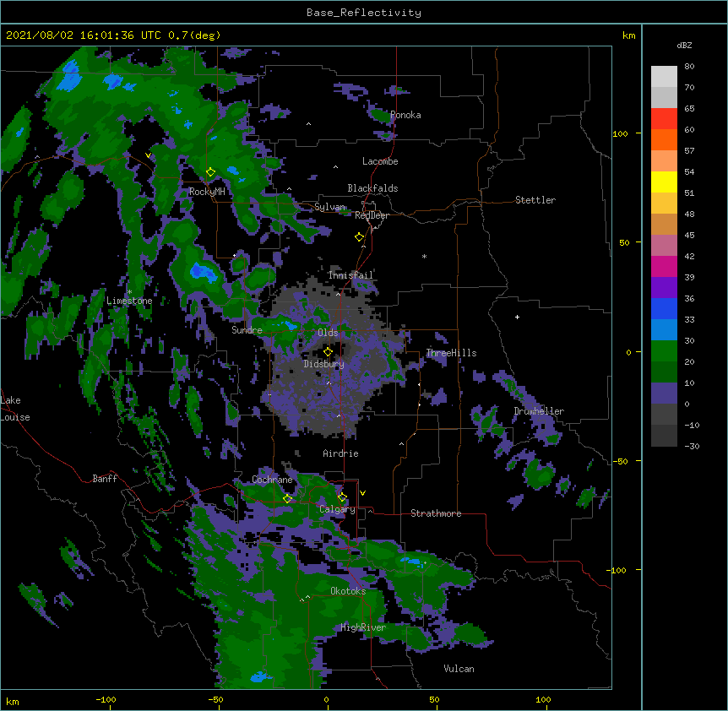Click the Airdrie city label
Screen dimensions: 728x711
point(340,453)
